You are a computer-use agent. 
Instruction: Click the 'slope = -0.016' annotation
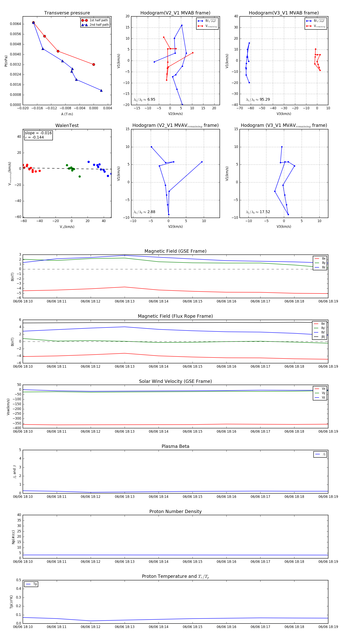click(38, 133)
